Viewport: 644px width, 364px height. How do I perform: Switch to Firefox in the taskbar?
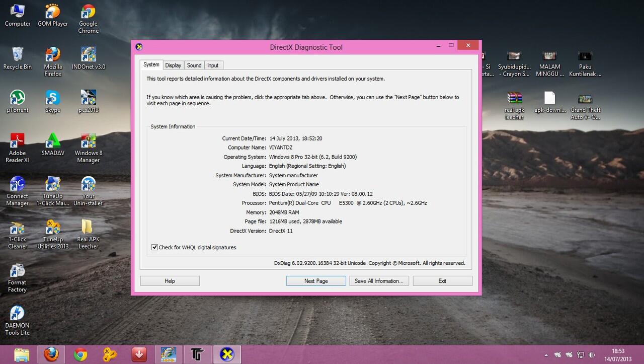coord(51,355)
